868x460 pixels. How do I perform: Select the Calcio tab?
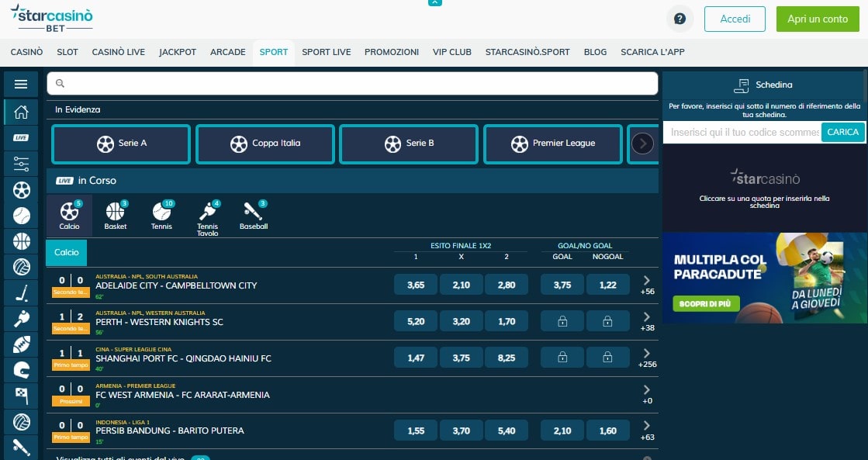point(67,252)
